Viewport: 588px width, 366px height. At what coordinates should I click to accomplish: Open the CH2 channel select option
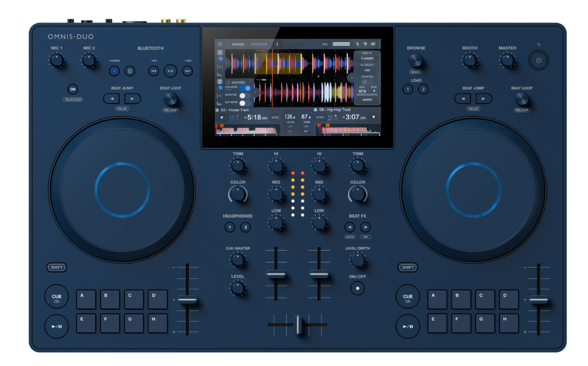pos(368,70)
